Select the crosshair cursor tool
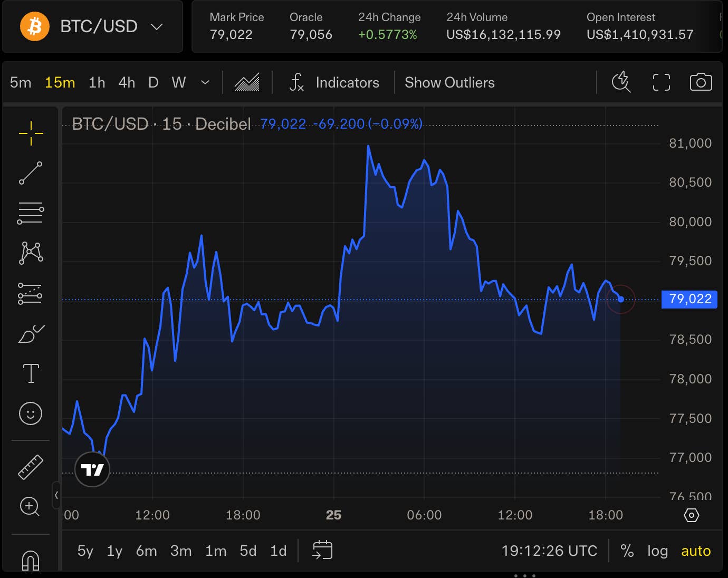 click(31, 133)
